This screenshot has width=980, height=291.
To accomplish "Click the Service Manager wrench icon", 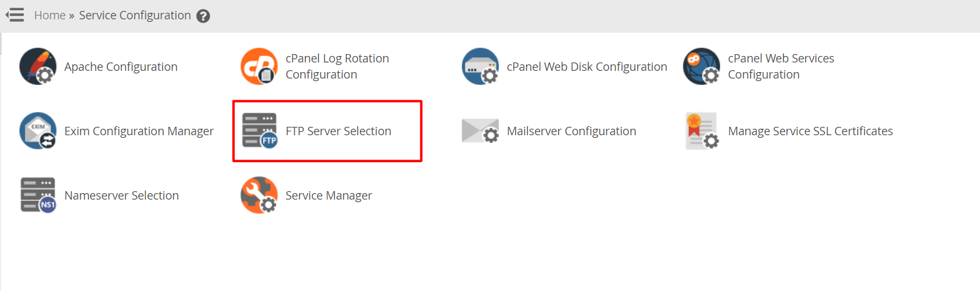I will tap(259, 195).
